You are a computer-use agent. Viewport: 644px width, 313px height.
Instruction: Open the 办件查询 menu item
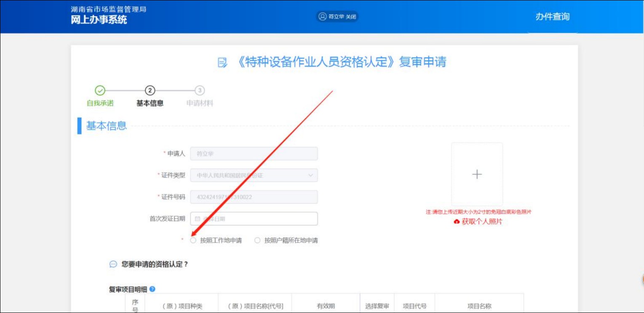point(552,17)
